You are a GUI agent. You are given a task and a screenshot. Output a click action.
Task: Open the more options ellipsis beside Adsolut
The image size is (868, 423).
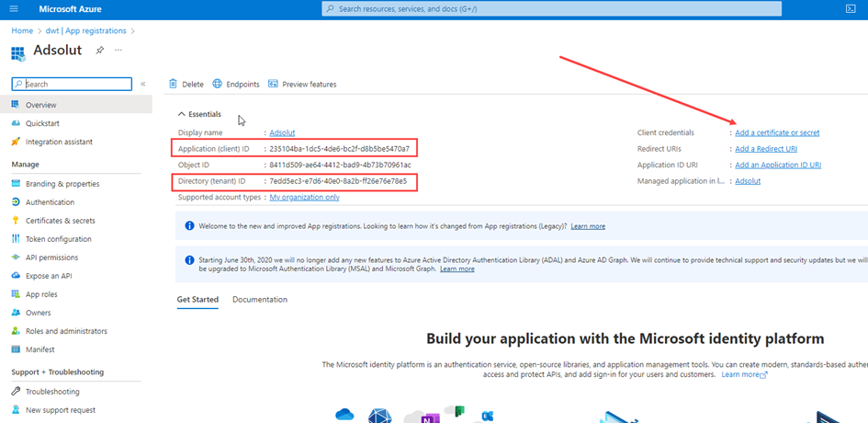click(118, 50)
